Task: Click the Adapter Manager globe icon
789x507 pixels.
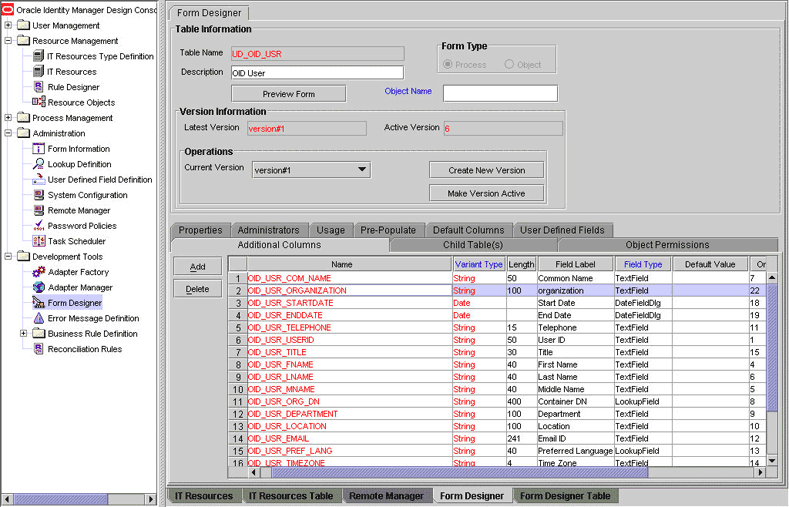Action: pos(39,287)
